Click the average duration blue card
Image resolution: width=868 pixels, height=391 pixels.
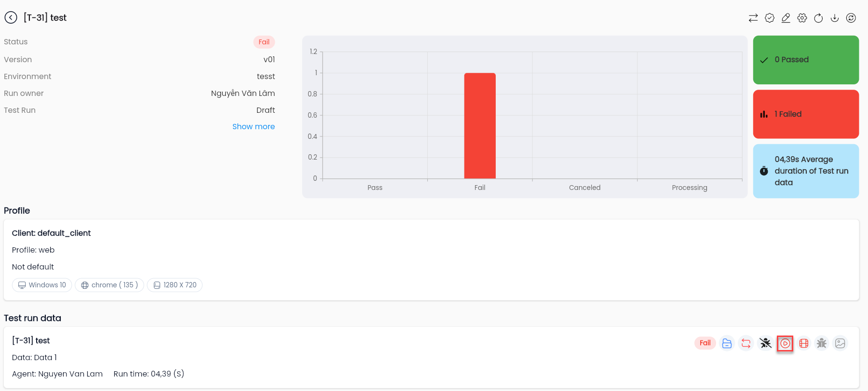806,171
